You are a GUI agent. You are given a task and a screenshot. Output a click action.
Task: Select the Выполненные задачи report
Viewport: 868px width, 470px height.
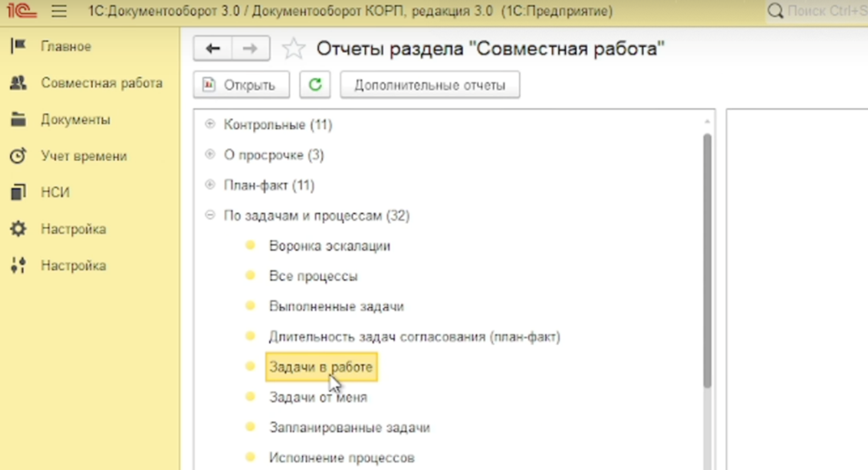coord(336,306)
